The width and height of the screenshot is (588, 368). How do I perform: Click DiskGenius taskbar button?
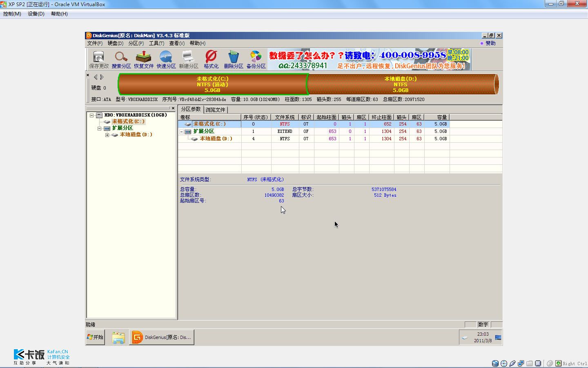162,337
